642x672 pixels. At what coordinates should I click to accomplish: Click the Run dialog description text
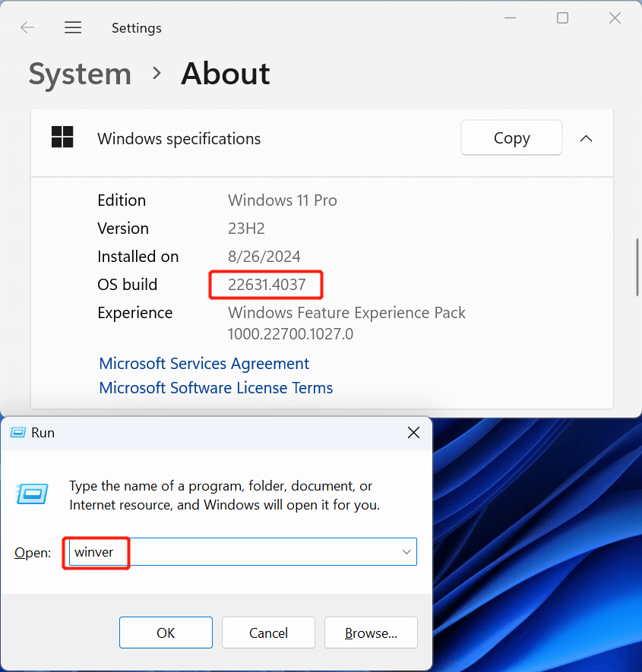click(224, 495)
